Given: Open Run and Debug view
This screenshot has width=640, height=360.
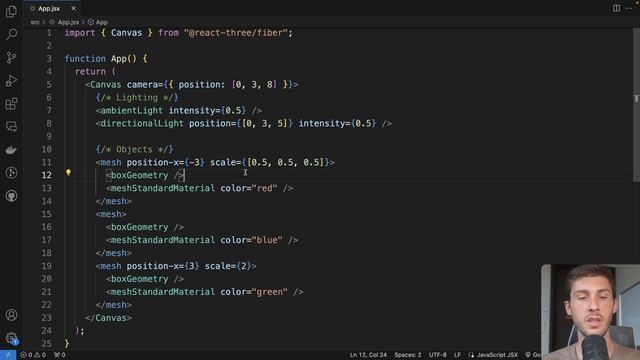Looking at the screenshot, I should tap(11, 80).
